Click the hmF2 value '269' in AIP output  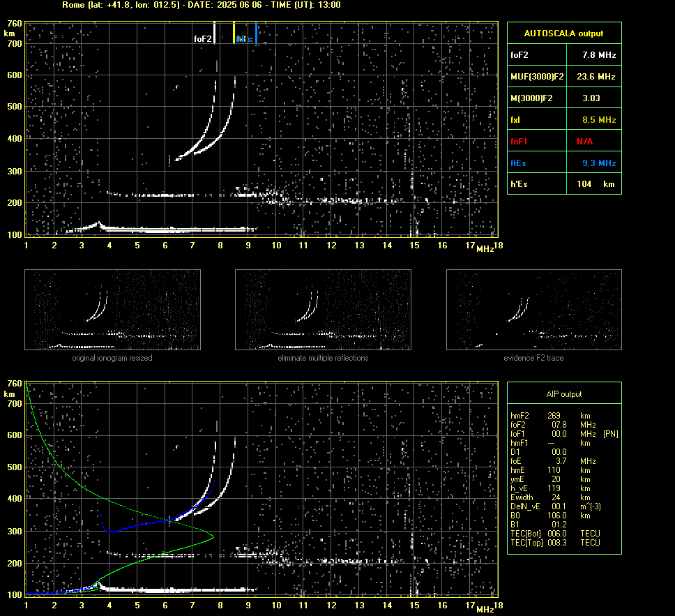pos(554,416)
